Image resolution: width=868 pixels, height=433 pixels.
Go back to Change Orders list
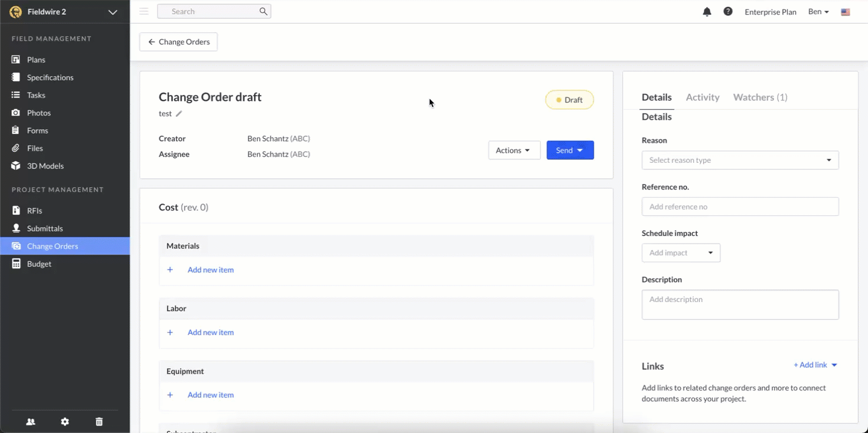click(178, 42)
